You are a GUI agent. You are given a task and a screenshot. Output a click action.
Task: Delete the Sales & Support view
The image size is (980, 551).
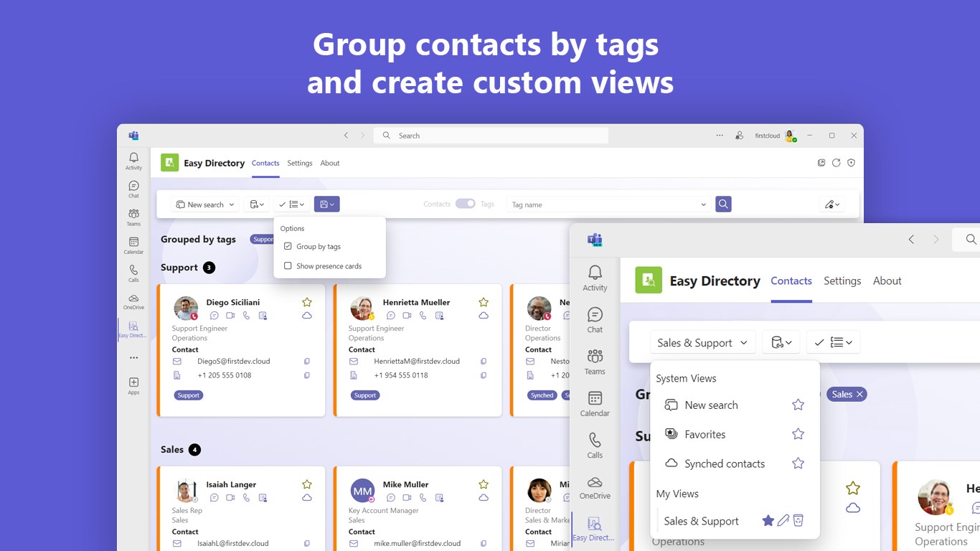coord(798,521)
